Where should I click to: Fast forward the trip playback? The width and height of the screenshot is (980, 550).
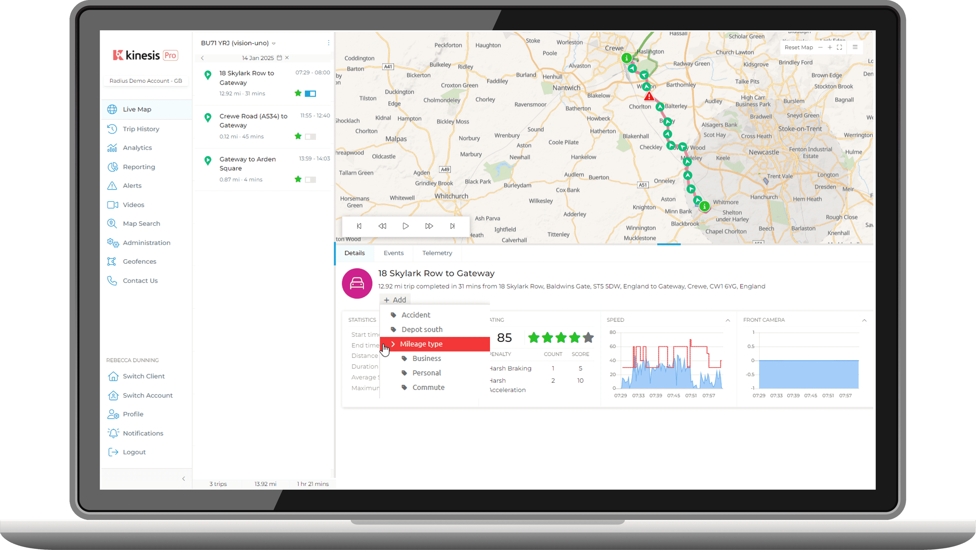[x=429, y=226]
